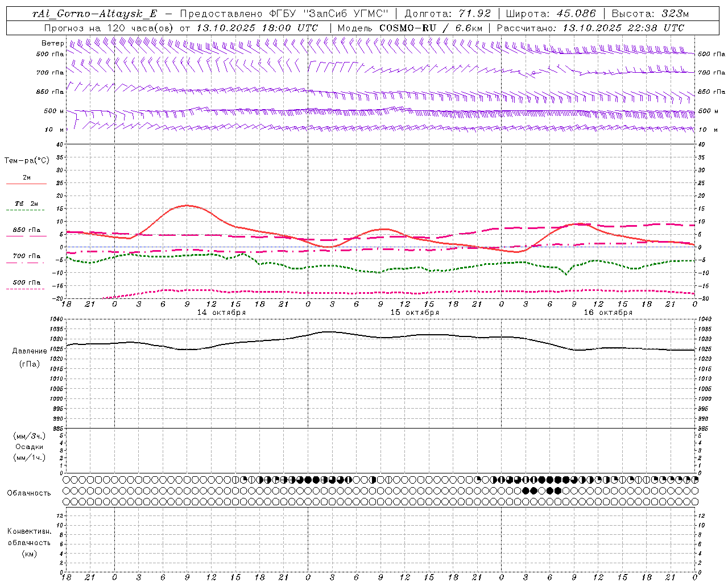Click the Давление pressure panel label
Viewport: 728px width, 582px height.
pos(30,351)
